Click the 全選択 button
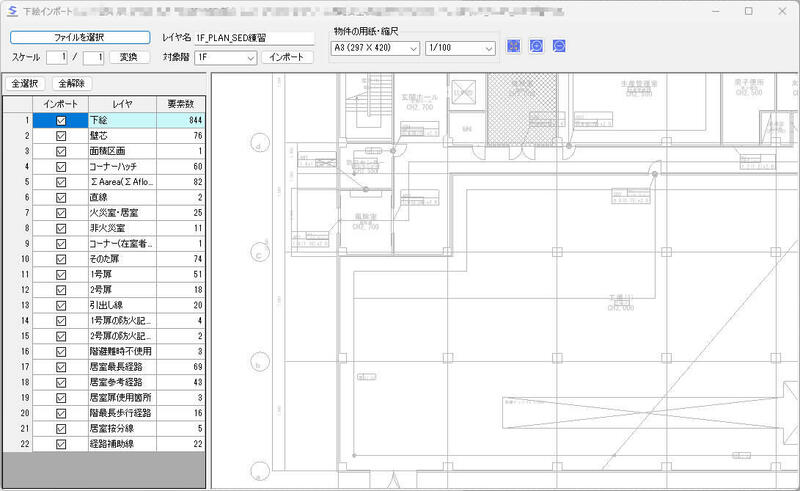 tap(25, 84)
